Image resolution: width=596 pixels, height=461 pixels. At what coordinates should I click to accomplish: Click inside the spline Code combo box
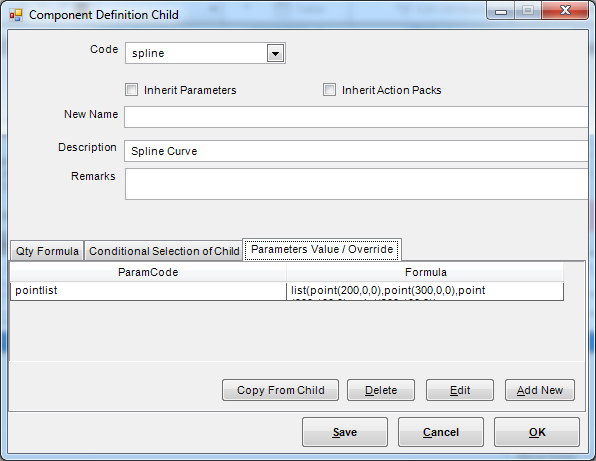pyautogui.click(x=197, y=53)
